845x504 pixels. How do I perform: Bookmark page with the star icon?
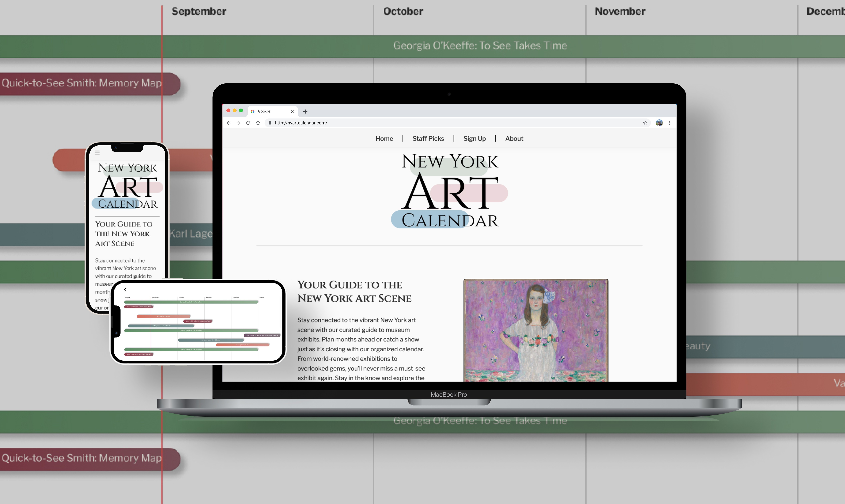[x=645, y=123]
